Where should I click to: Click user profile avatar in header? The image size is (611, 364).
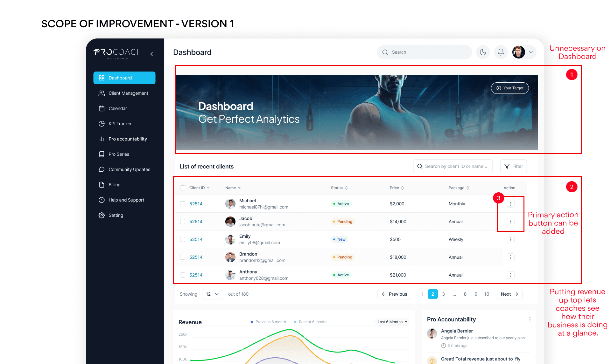click(518, 52)
